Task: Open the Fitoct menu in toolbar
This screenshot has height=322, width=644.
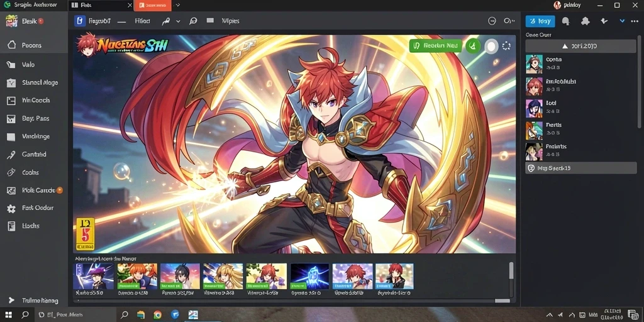Action: coord(143,21)
